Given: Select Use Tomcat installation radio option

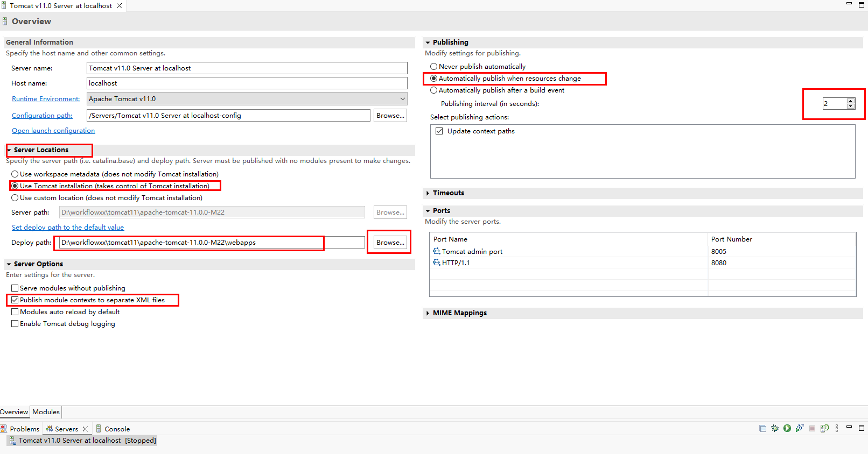Looking at the screenshot, I should (15, 186).
